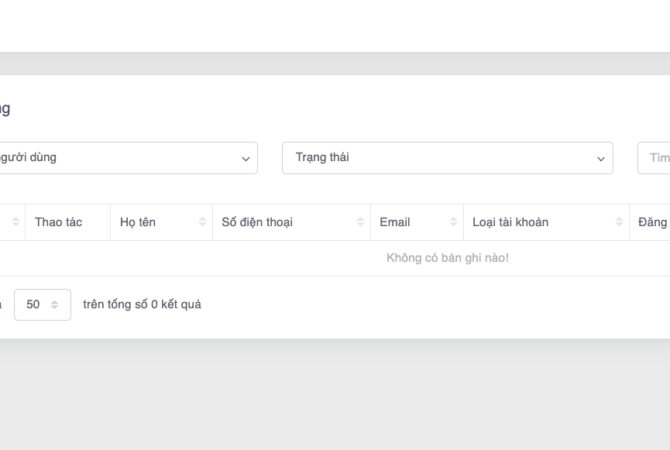Click the Thao tác column header
The image size is (670, 450).
click(58, 222)
